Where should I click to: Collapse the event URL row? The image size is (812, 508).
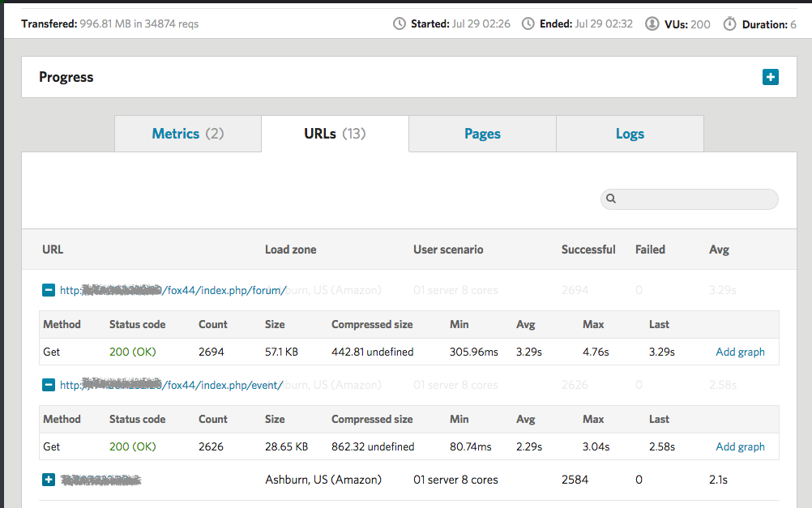pyautogui.click(x=49, y=385)
